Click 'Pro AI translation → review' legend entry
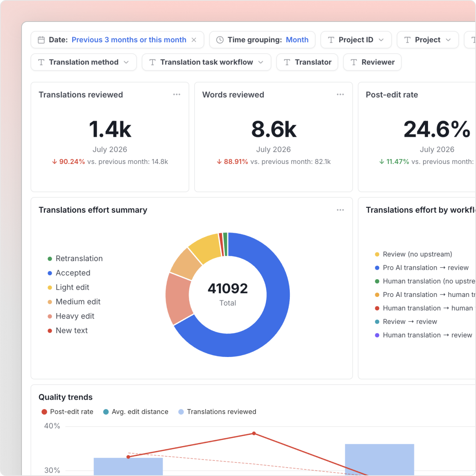476x476 pixels. tap(422, 268)
